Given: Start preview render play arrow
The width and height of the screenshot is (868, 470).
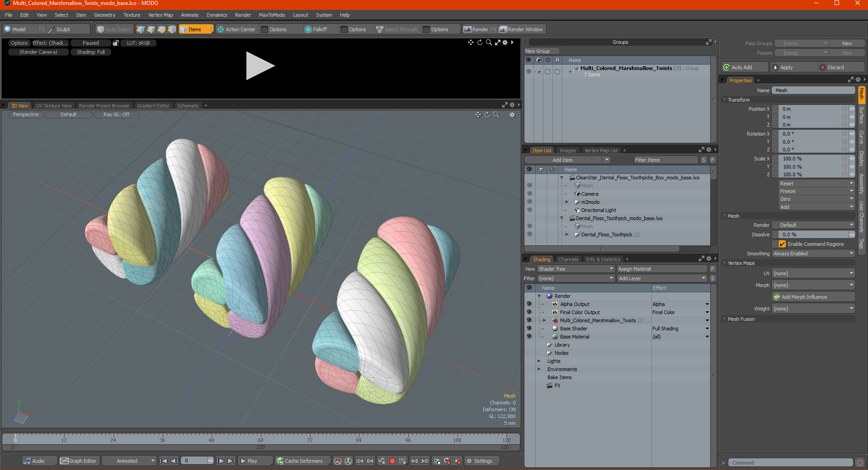Looking at the screenshot, I should [x=260, y=66].
